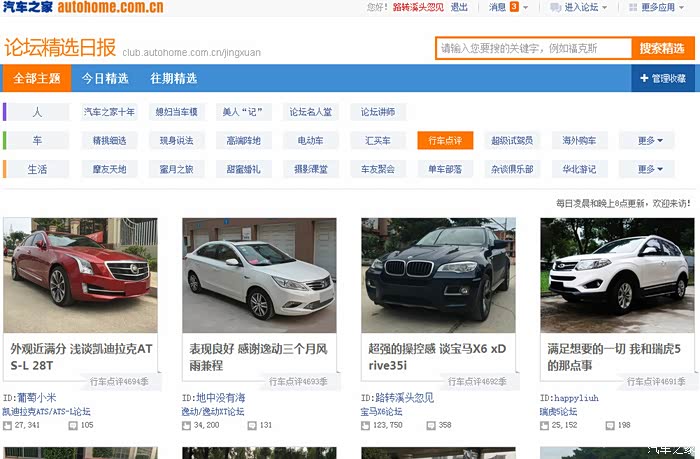This screenshot has height=459, width=700.
Task: Open the 更多 dropdown in 生活 row
Action: click(x=646, y=169)
